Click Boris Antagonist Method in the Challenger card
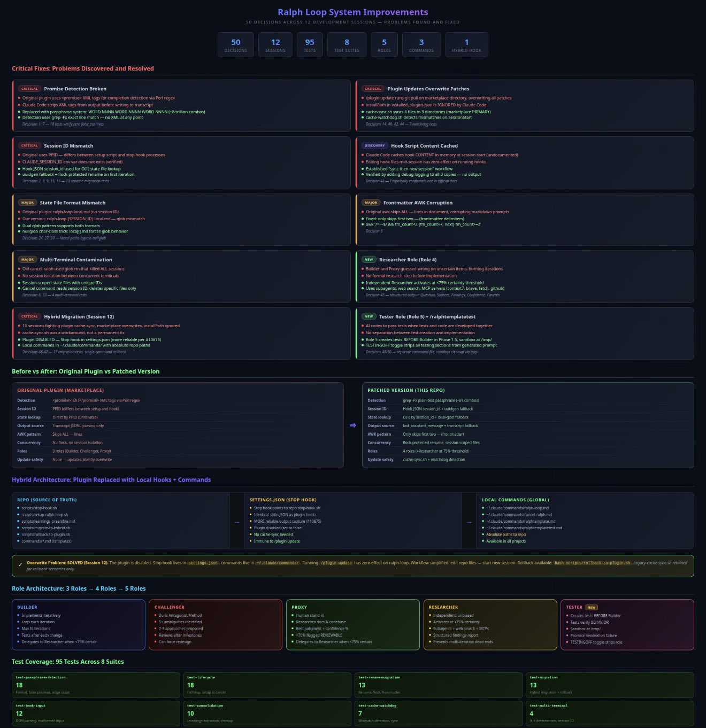706x728 pixels. click(x=180, y=616)
